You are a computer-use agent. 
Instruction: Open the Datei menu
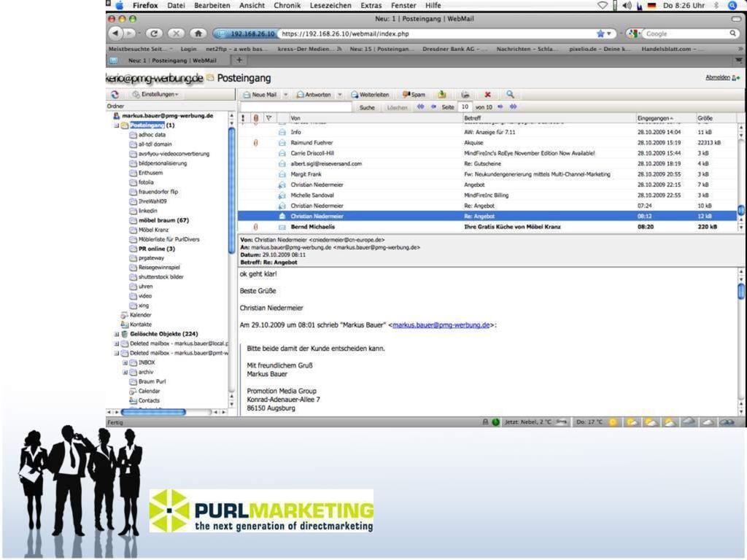click(x=176, y=5)
